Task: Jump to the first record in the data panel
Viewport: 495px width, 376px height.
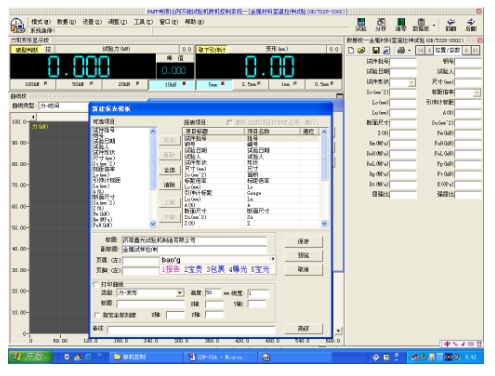Action: [420, 50]
